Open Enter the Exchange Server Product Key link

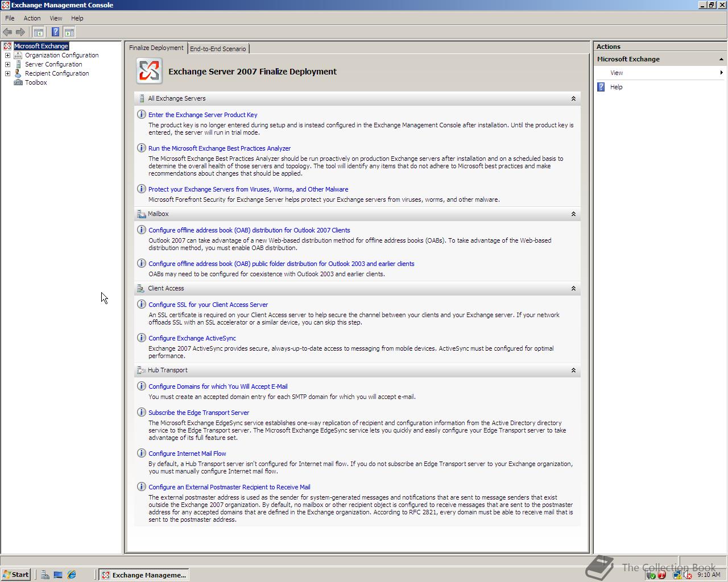[x=202, y=115]
